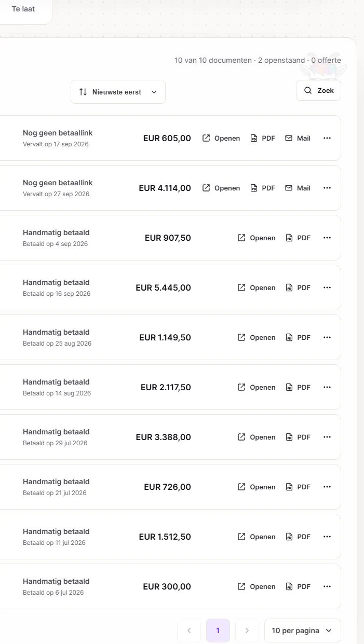
Task: Open more options for EUR 907,50 row
Action: pos(327,238)
